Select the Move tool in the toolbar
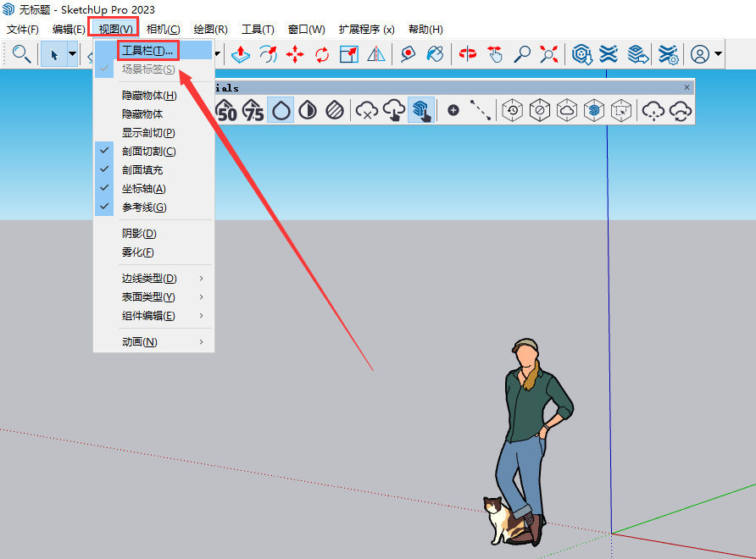Image resolution: width=756 pixels, height=559 pixels. pyautogui.click(x=294, y=54)
